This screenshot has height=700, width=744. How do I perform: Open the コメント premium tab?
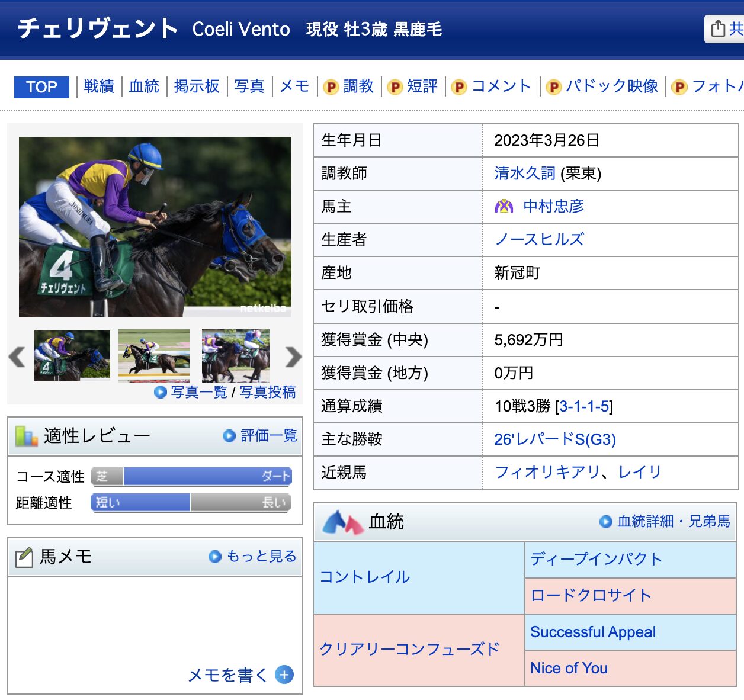coord(502,86)
